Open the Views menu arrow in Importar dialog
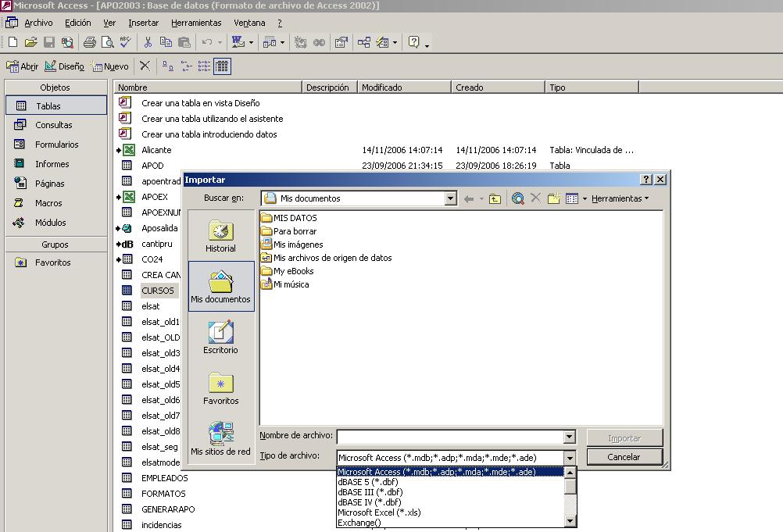Image resolution: width=783 pixels, height=532 pixels. coord(585,198)
